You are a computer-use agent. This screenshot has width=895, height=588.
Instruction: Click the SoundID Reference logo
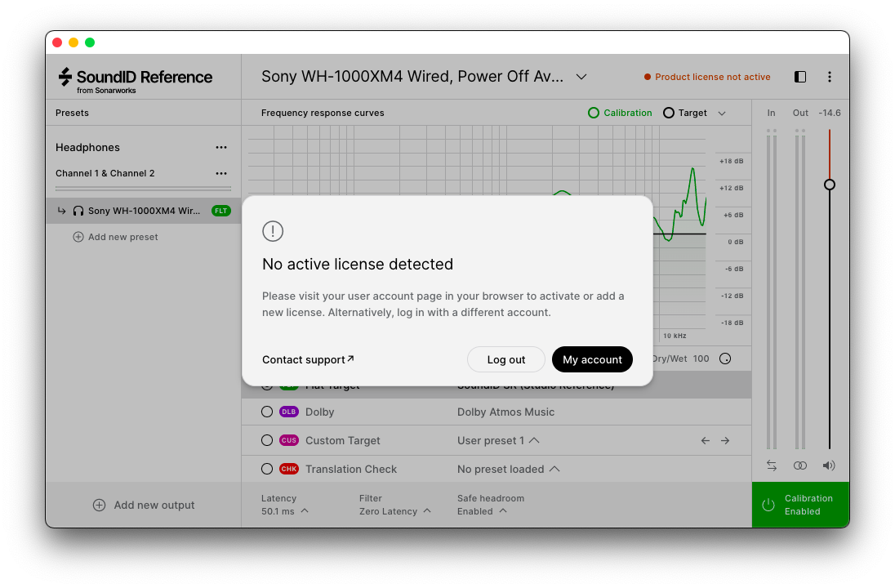(136, 80)
